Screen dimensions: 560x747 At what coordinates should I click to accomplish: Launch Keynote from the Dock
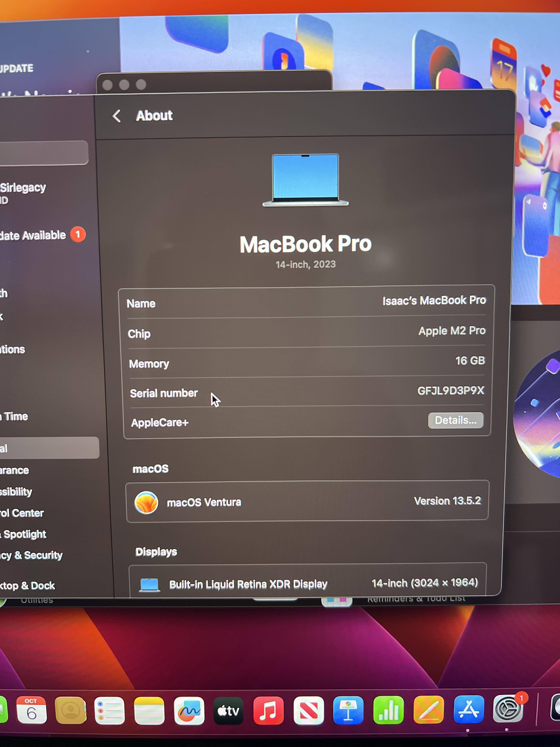pyautogui.click(x=348, y=710)
